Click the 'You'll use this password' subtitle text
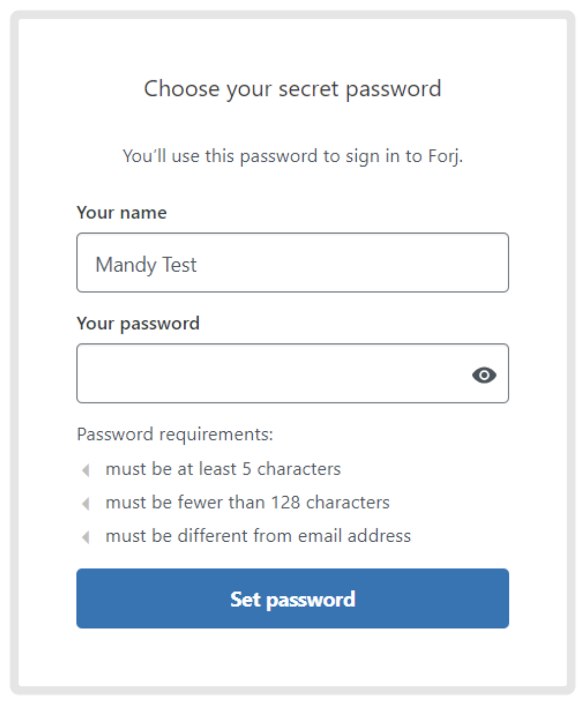Screen dimensions: 588x713 [292, 156]
